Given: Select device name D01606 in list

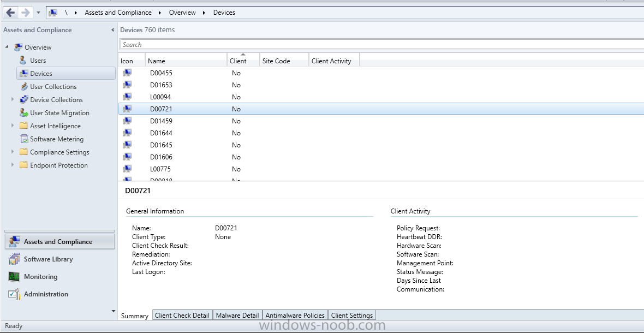Looking at the screenshot, I should click(x=161, y=157).
